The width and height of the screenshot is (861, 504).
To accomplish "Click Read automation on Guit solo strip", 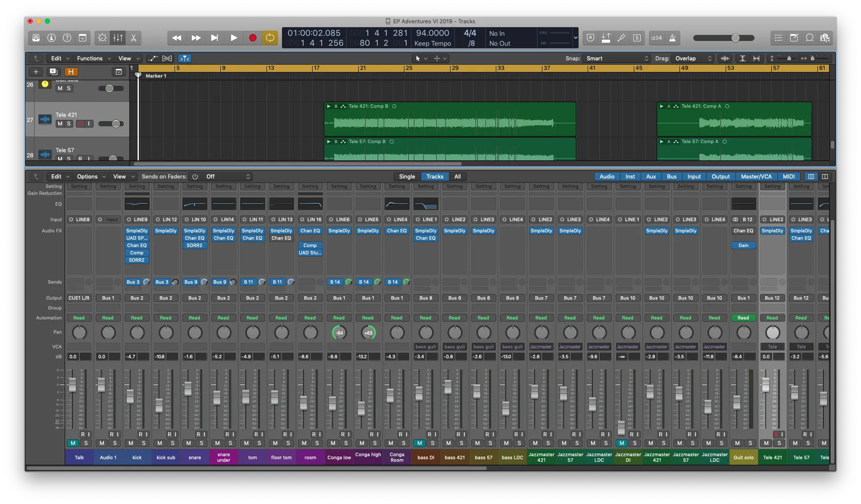I will pyautogui.click(x=743, y=318).
